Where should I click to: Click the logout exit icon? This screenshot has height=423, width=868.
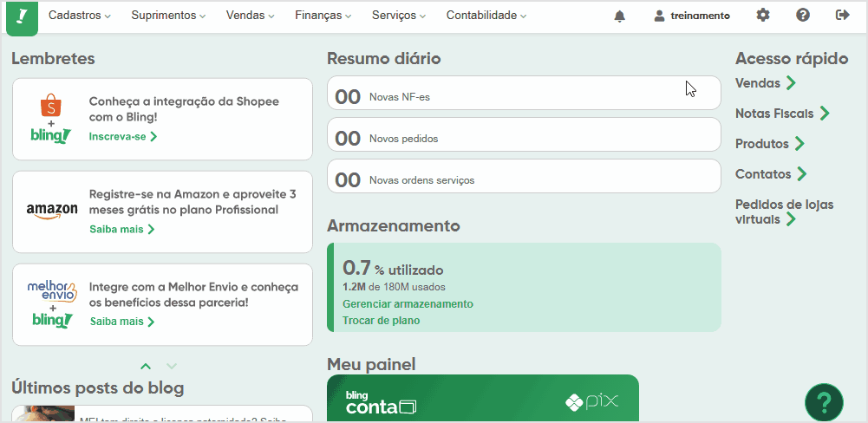[843, 16]
